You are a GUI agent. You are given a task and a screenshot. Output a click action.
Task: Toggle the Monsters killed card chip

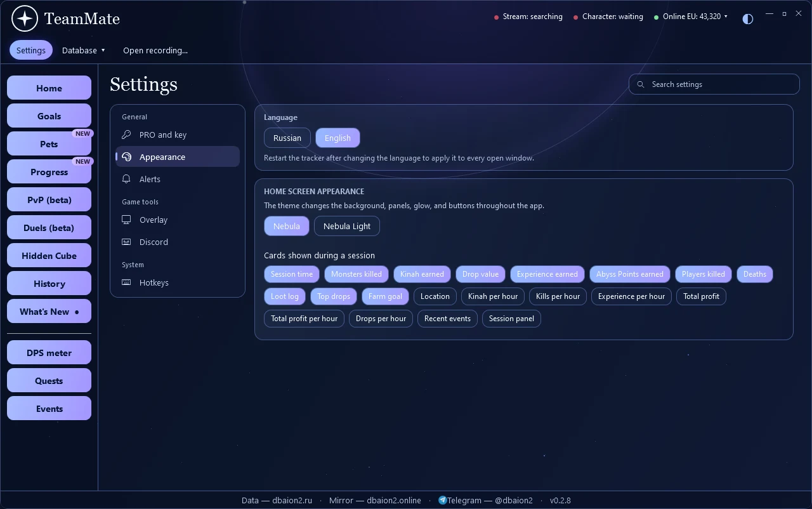357,274
